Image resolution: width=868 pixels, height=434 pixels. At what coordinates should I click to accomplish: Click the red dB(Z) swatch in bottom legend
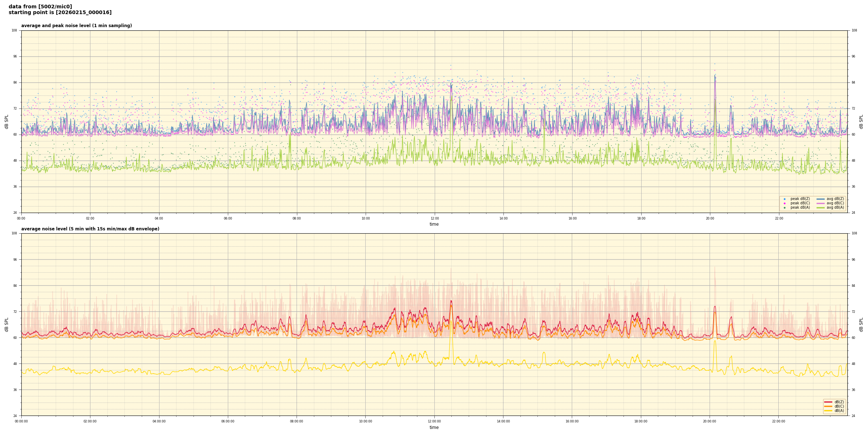(x=828, y=402)
